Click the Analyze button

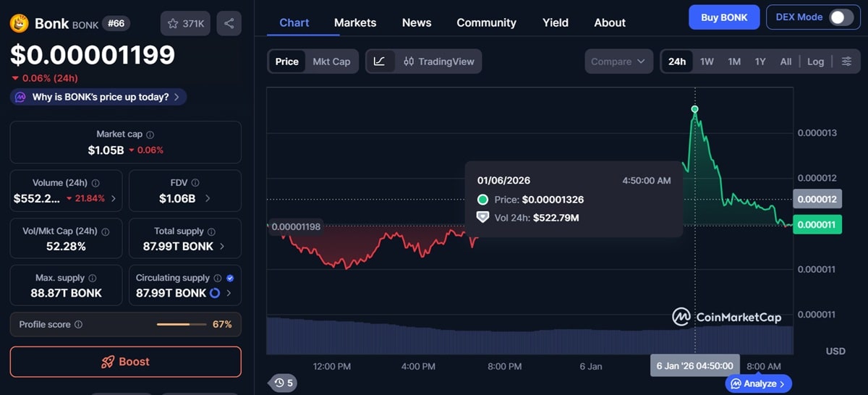click(x=759, y=383)
